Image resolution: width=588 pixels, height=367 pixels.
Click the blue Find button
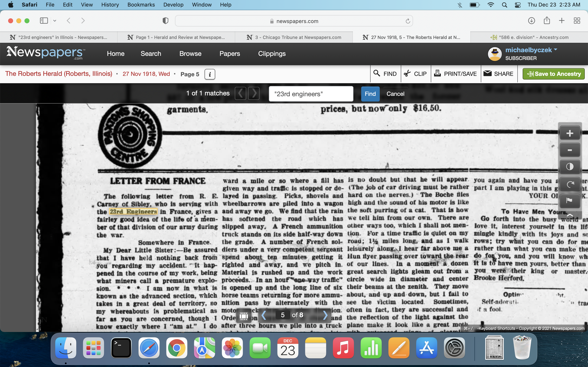[x=370, y=94]
